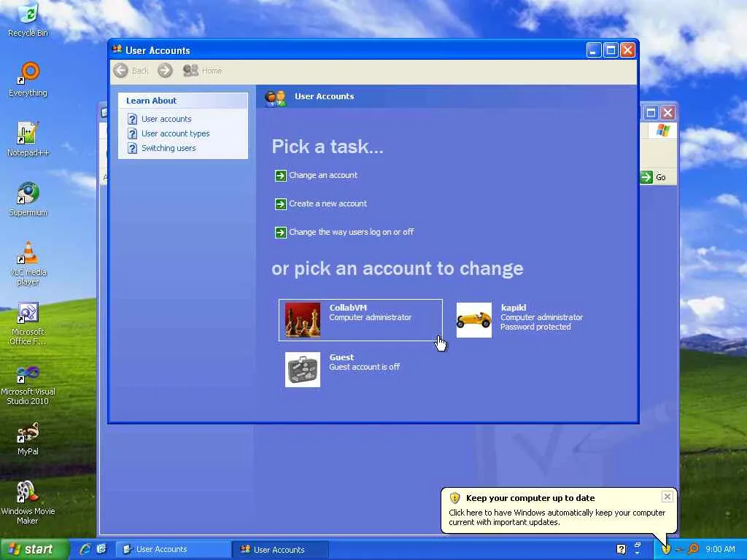
Task: Click the green arrow beside 'Create a new account'
Action: [281, 204]
